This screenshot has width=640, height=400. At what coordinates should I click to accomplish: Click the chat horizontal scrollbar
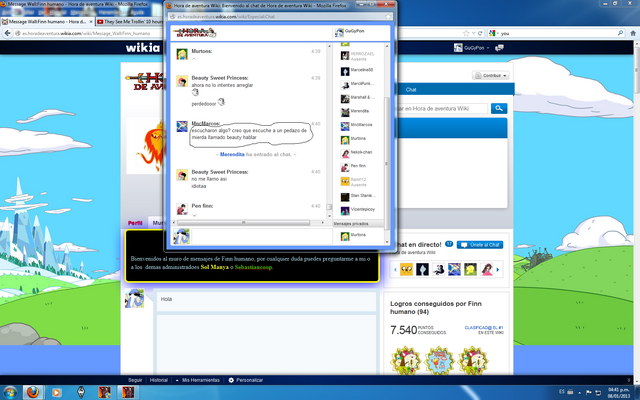tap(244, 222)
